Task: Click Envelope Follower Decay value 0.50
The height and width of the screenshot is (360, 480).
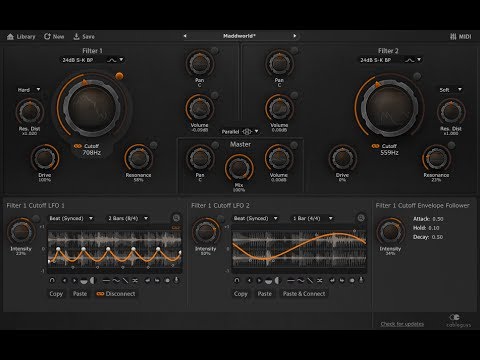Action: coord(438,237)
